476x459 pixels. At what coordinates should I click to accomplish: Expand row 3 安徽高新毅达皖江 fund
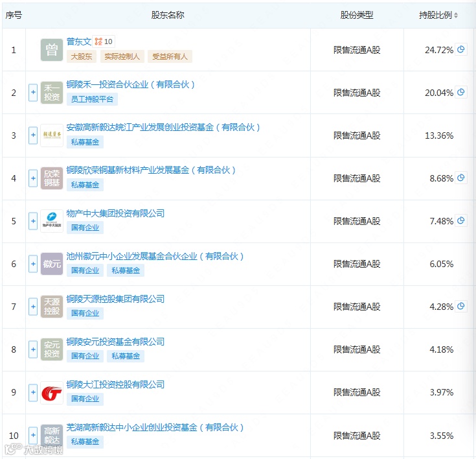tap(33, 135)
